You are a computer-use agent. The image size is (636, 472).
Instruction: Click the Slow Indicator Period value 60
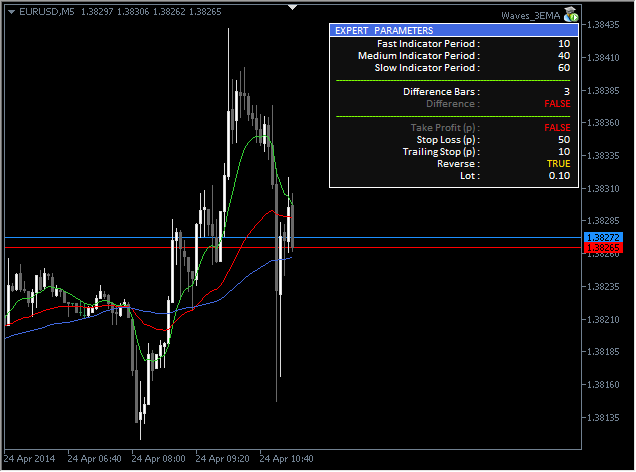point(564,68)
